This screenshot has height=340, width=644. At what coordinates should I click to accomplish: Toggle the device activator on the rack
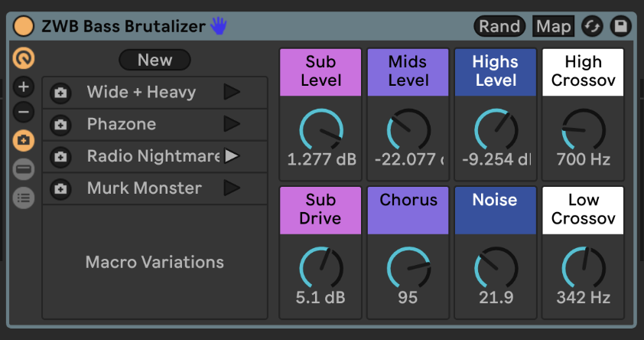click(24, 26)
